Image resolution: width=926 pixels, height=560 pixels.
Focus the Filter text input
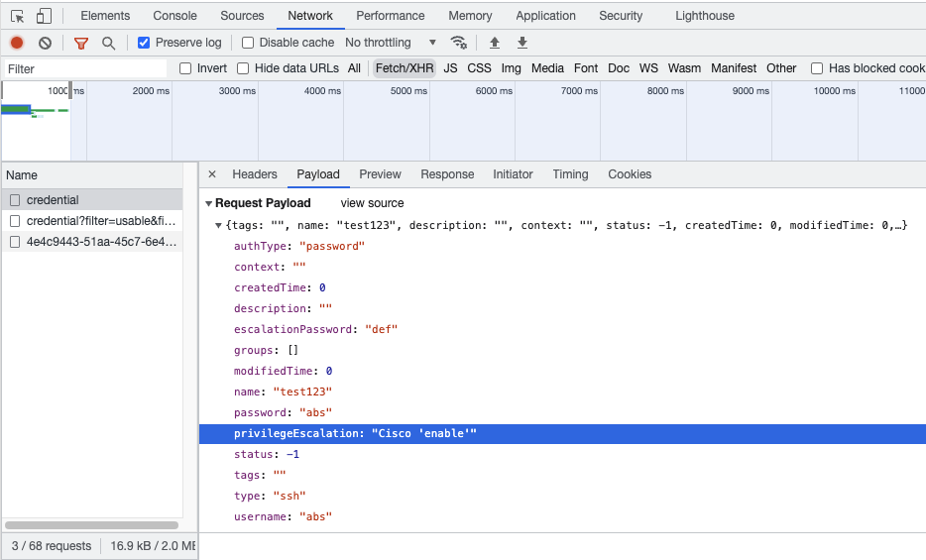tap(85, 69)
